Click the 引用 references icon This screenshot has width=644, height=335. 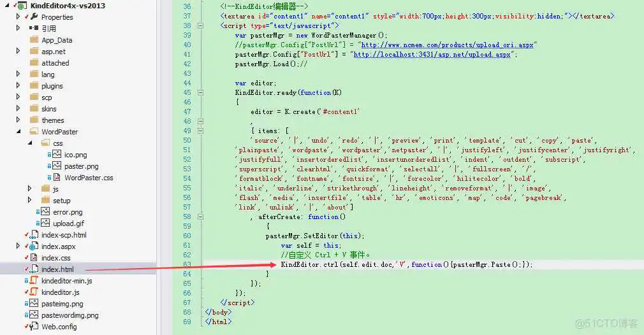click(33, 29)
